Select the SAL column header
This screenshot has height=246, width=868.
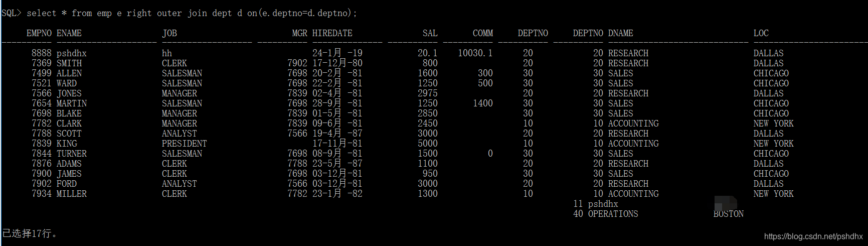point(430,33)
